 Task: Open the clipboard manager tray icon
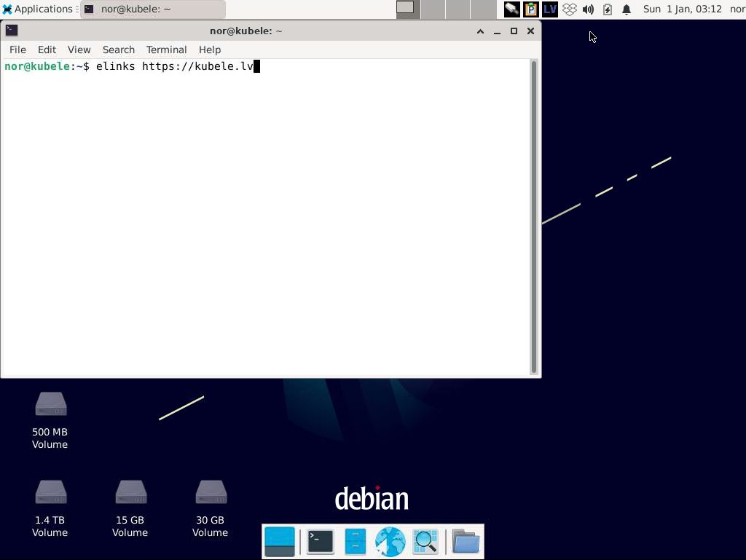click(x=531, y=9)
